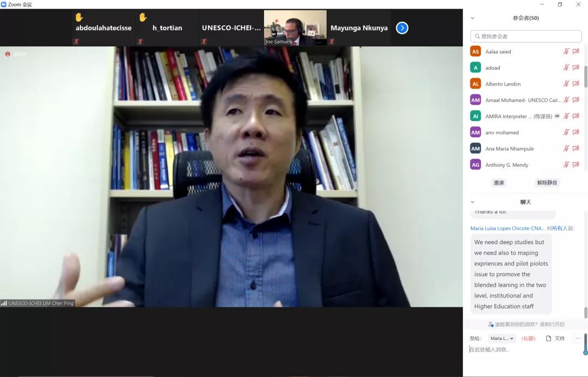Click the signal strength icon on the speaker label
The height and width of the screenshot is (377, 588).
[x=4, y=303]
